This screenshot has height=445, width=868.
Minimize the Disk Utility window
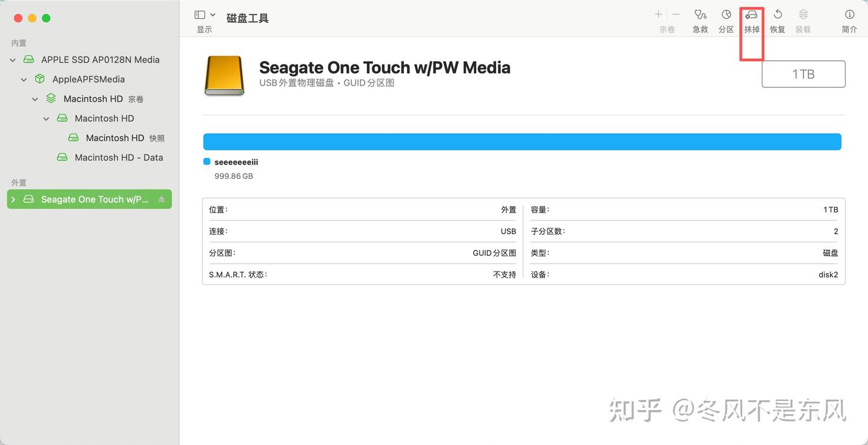[x=32, y=18]
